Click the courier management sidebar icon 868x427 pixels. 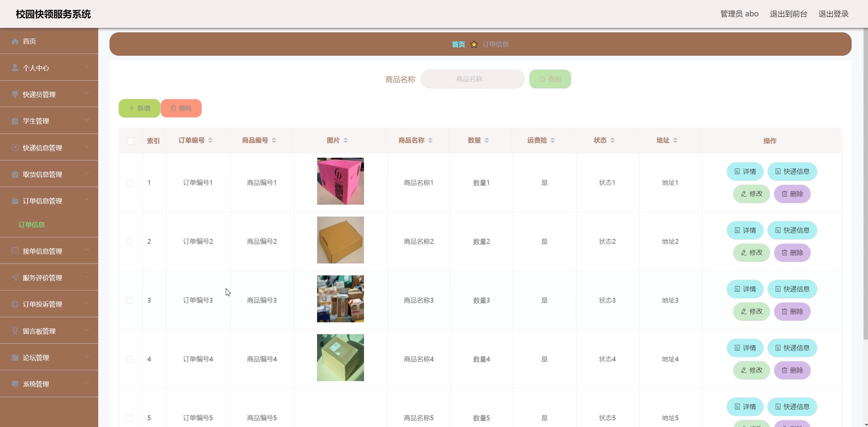[x=15, y=94]
